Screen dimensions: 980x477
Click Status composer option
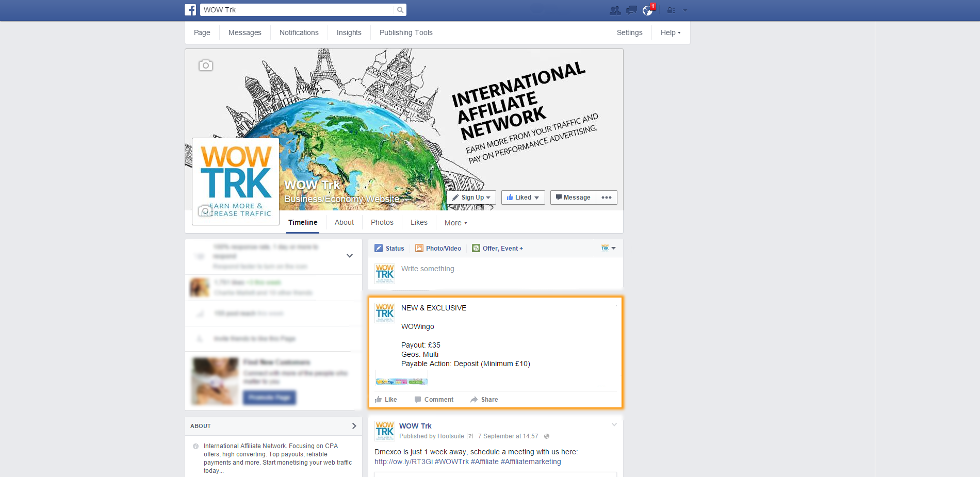point(390,249)
